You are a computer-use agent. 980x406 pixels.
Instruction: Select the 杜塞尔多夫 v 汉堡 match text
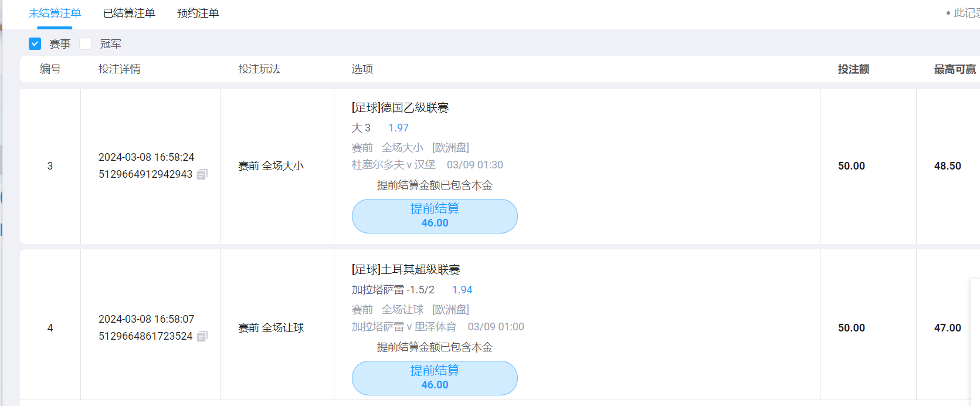[394, 165]
